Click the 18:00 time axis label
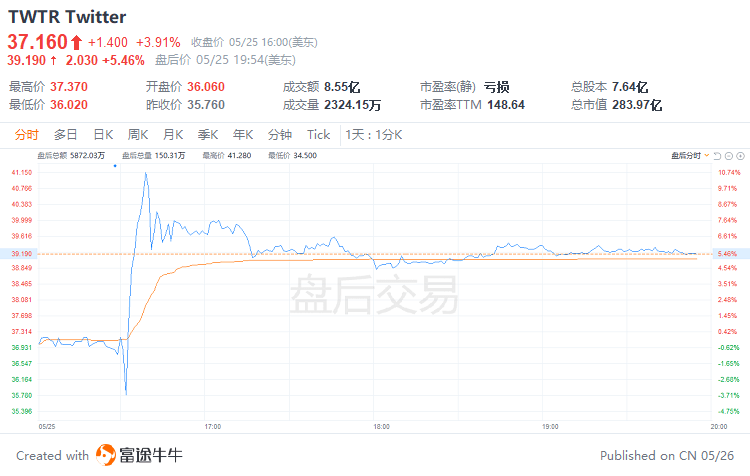Viewport: 750px width, 476px height. 382,426
